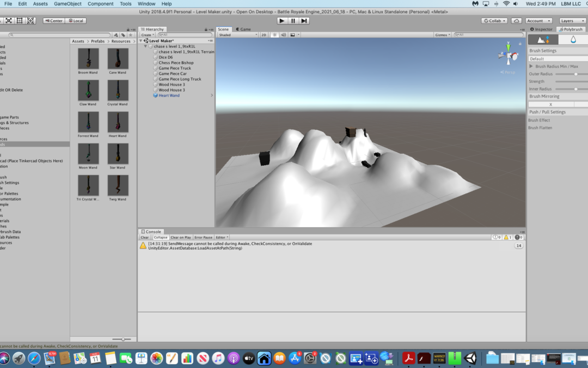Screen dimensions: 588x368
Task: Click the console Clear button
Action: [x=144, y=237]
